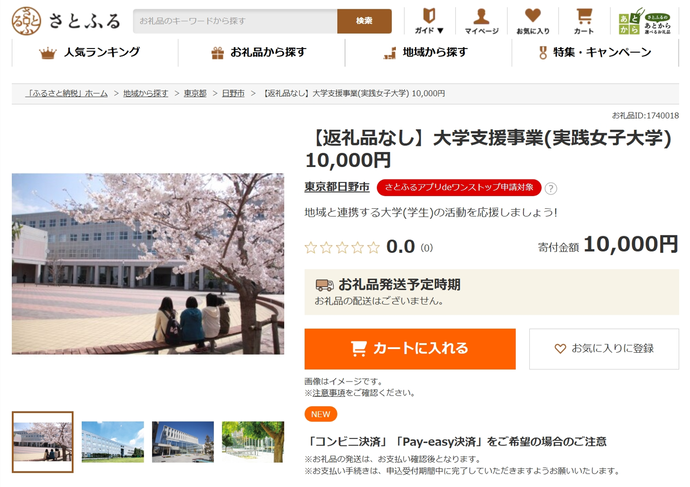Image resolution: width=690 pixels, height=487 pixels.
Task: Focus the お礼品 keyword search field
Action: pyautogui.click(x=235, y=21)
